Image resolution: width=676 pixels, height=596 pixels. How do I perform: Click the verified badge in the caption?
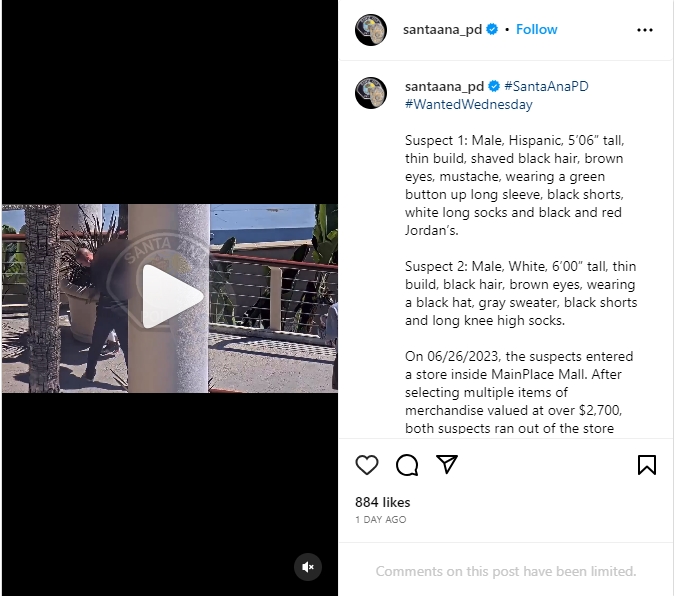click(494, 86)
